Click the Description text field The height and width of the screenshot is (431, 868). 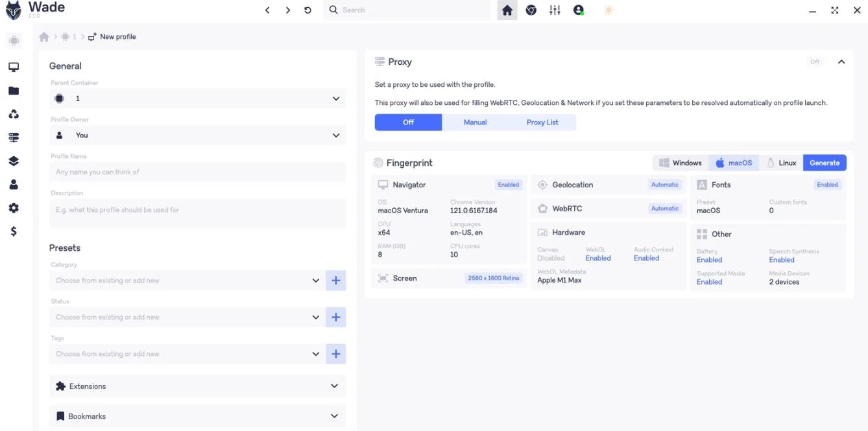[198, 213]
